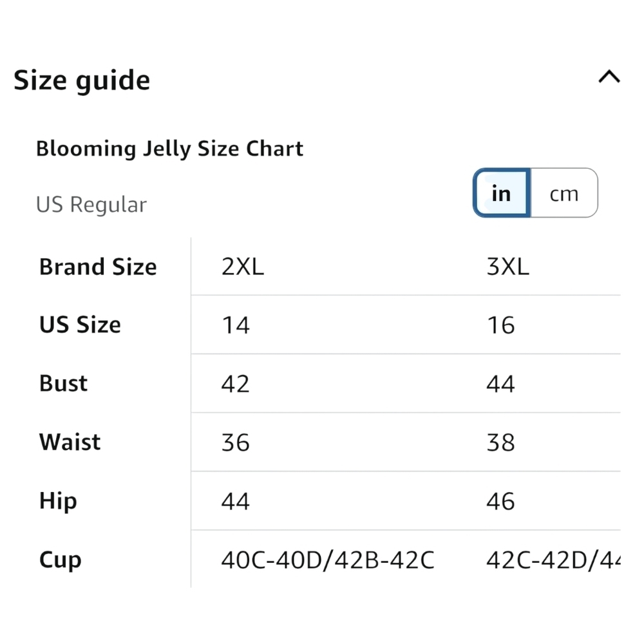Click the US Size row header
This screenshot has width=644, height=644.
(80, 325)
